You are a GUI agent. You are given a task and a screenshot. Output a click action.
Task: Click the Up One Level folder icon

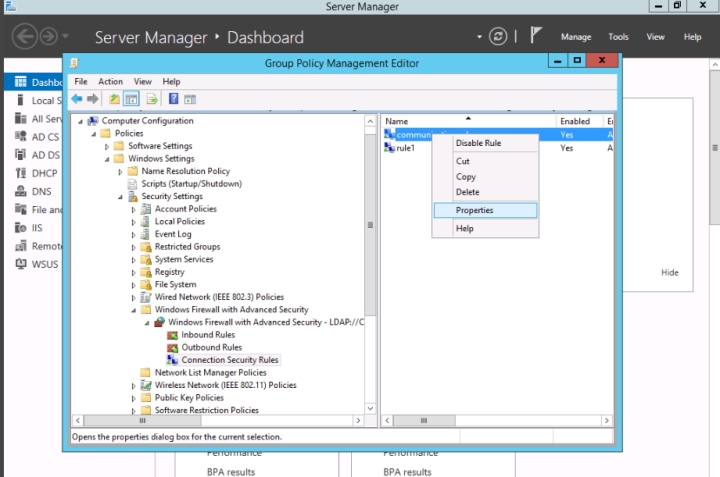tap(114, 99)
